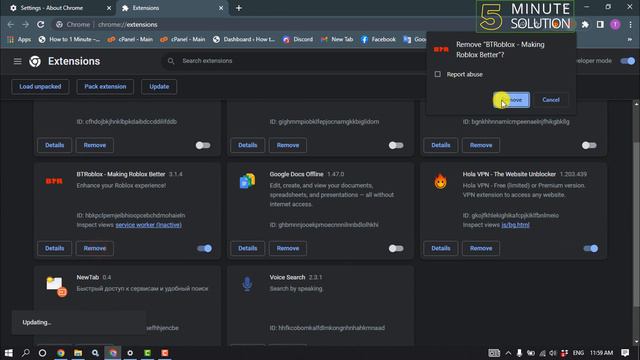Open the ENG language indicator

(578, 353)
